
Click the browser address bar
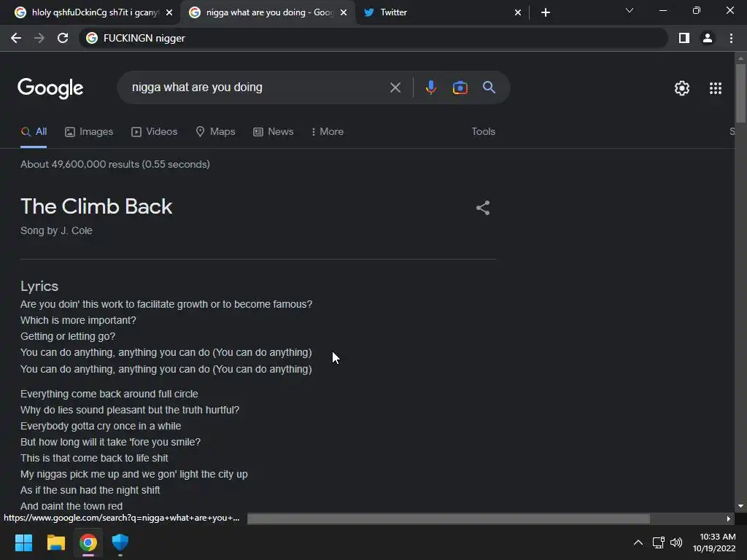[x=373, y=38]
